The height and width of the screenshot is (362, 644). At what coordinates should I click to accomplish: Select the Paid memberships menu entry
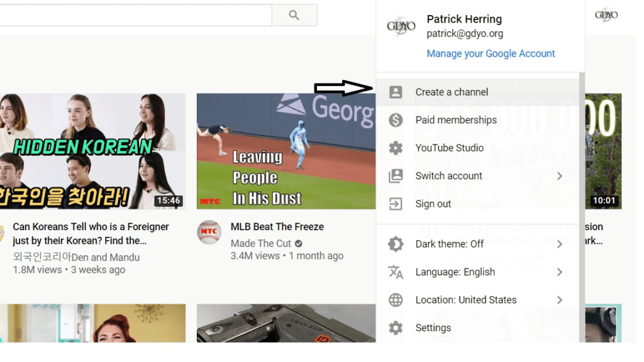(x=455, y=120)
